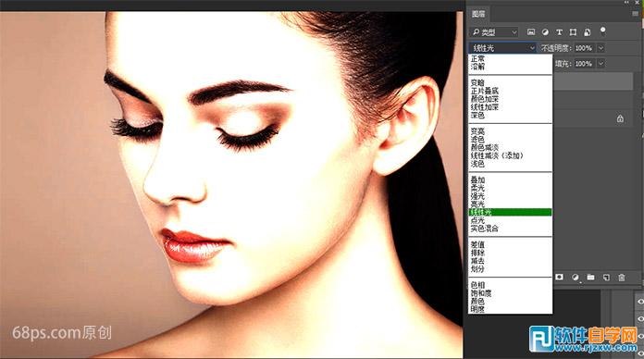The image size is (644, 359).
Task: Click the add layer mask icon
Action: click(559, 278)
